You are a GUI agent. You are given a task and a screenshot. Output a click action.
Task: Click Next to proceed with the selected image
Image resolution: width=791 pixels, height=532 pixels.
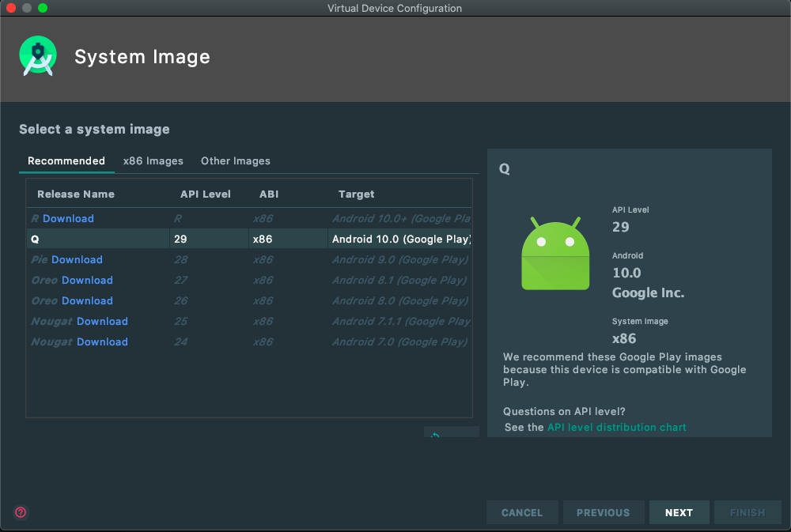(679, 512)
